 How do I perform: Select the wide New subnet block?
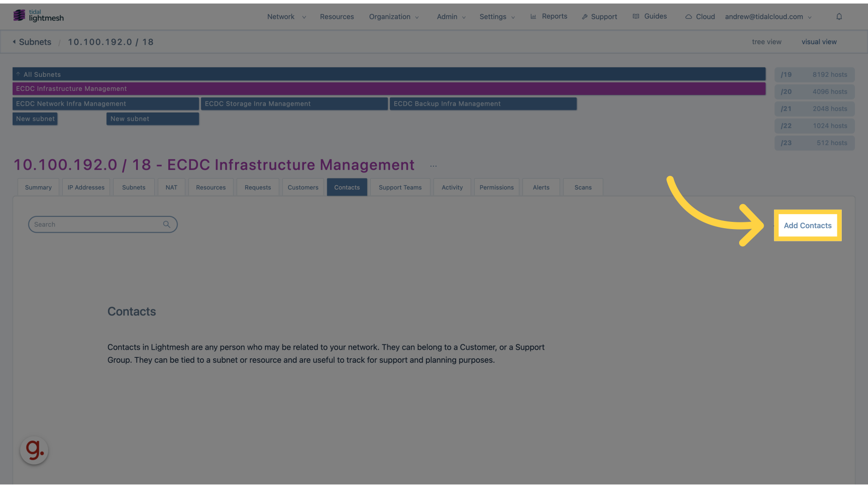(152, 119)
